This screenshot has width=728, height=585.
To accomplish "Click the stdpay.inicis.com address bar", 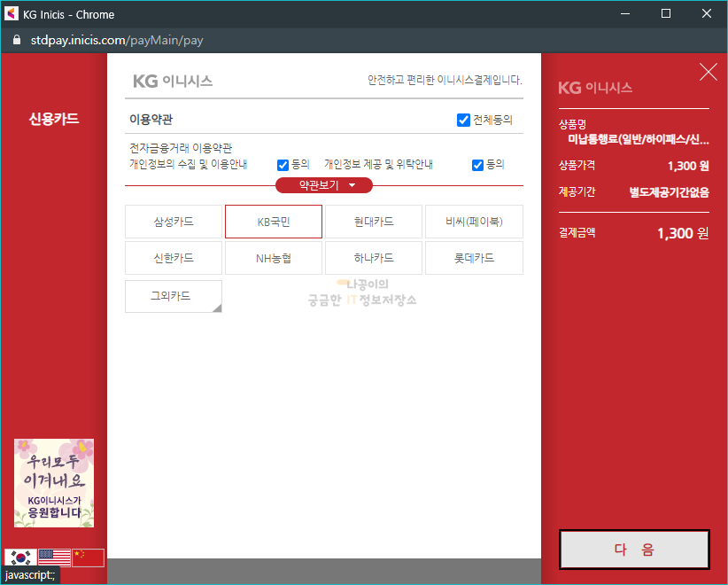I will (x=117, y=40).
